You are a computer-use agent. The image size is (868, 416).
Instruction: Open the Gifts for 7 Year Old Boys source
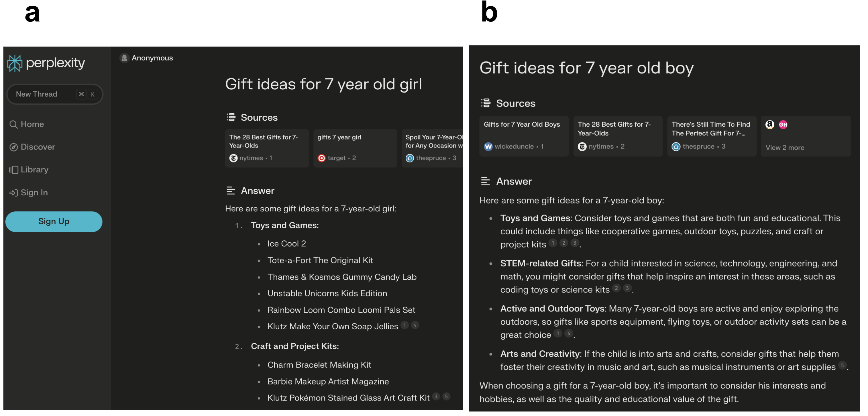(524, 136)
